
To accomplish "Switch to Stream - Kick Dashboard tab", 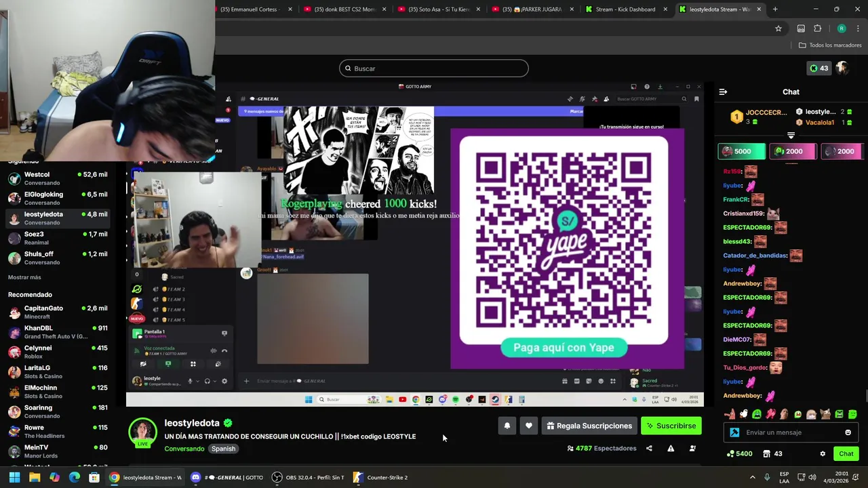I will tap(625, 9).
